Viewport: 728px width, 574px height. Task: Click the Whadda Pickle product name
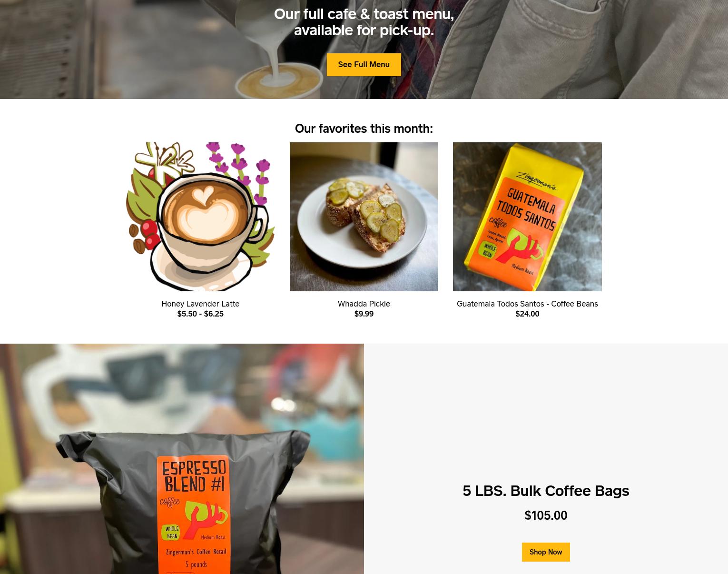tap(364, 304)
